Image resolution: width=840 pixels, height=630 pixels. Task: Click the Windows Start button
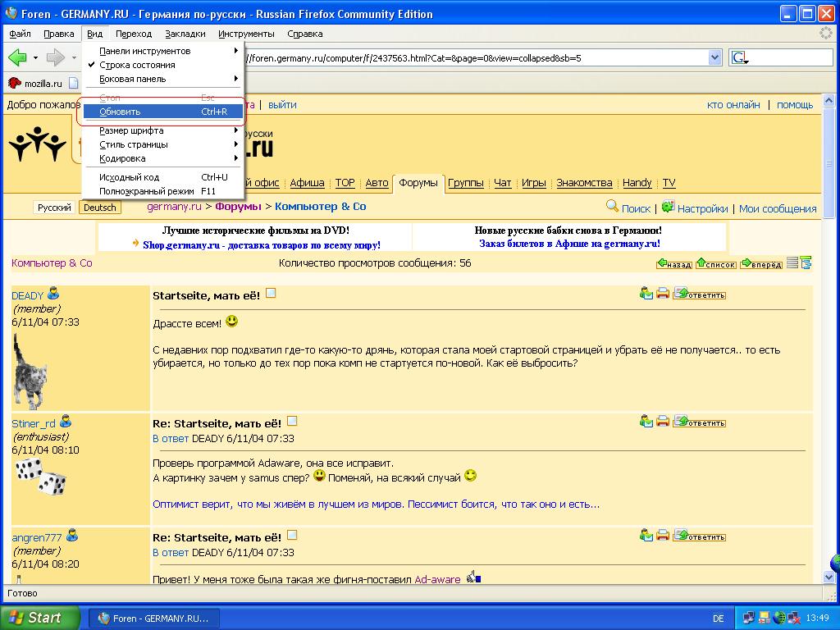click(x=39, y=618)
